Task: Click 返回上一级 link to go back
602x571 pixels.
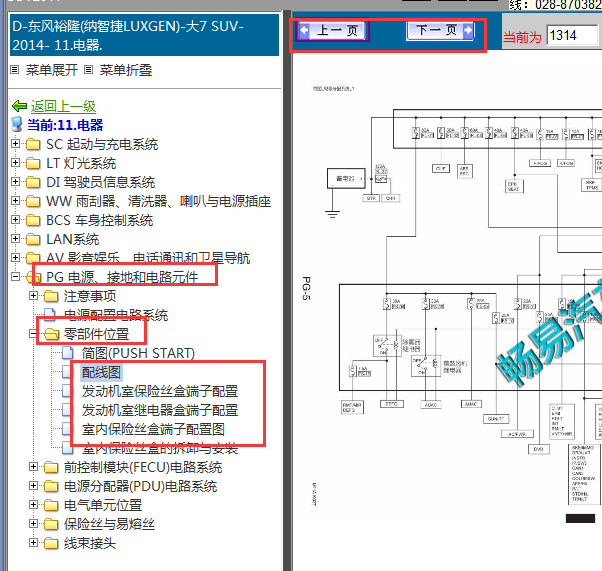Action: 63,106
